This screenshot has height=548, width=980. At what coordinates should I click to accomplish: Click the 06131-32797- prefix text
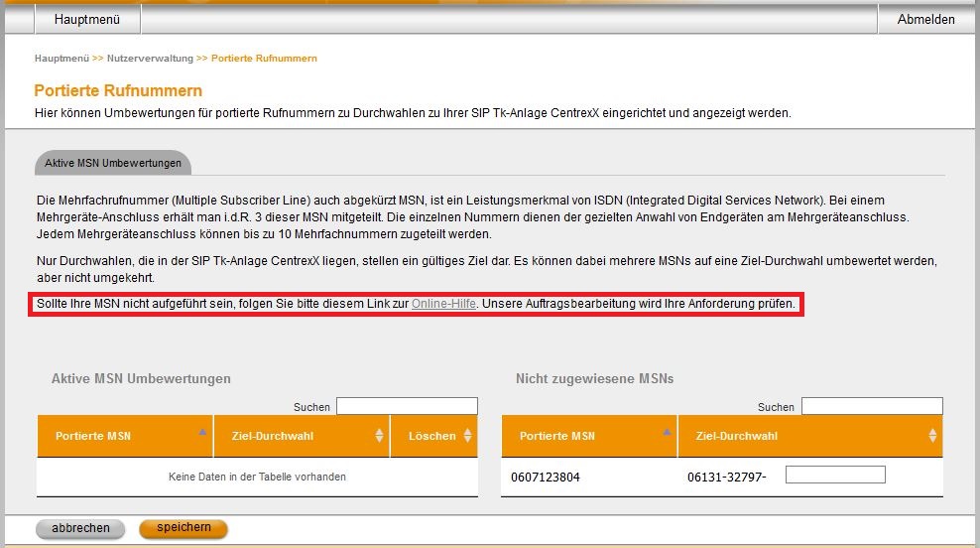pos(726,478)
